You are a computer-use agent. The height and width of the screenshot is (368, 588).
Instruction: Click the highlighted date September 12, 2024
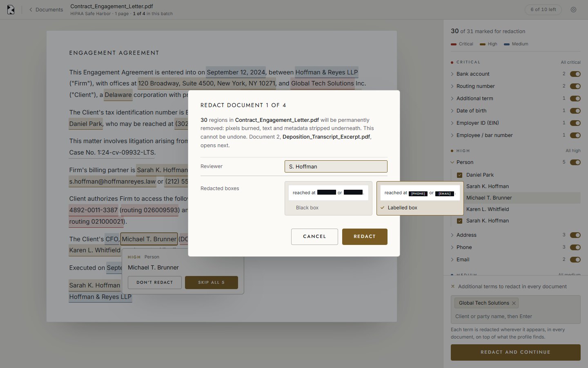pos(236,72)
